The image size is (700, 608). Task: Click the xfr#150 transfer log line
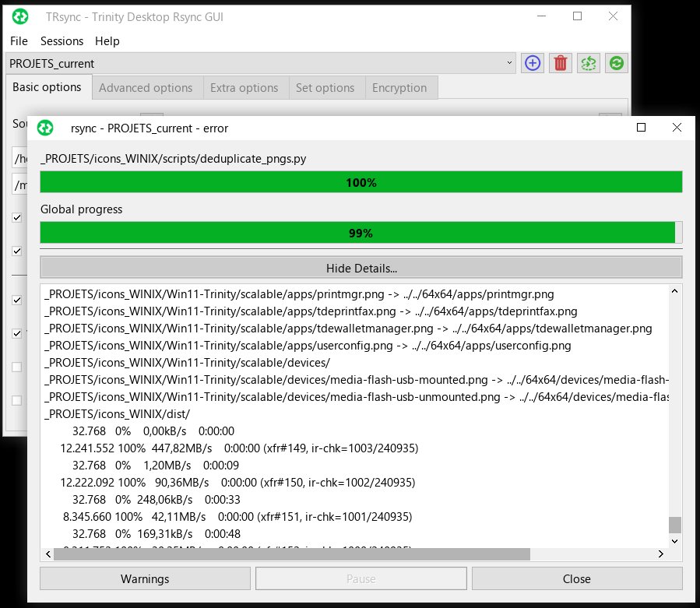(237, 483)
